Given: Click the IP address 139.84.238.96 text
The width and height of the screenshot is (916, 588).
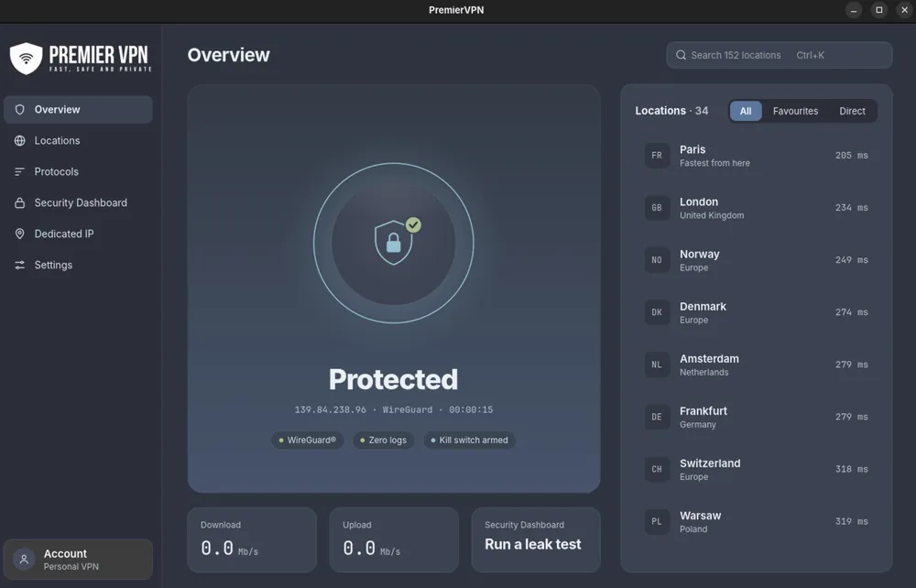Looking at the screenshot, I should (330, 410).
